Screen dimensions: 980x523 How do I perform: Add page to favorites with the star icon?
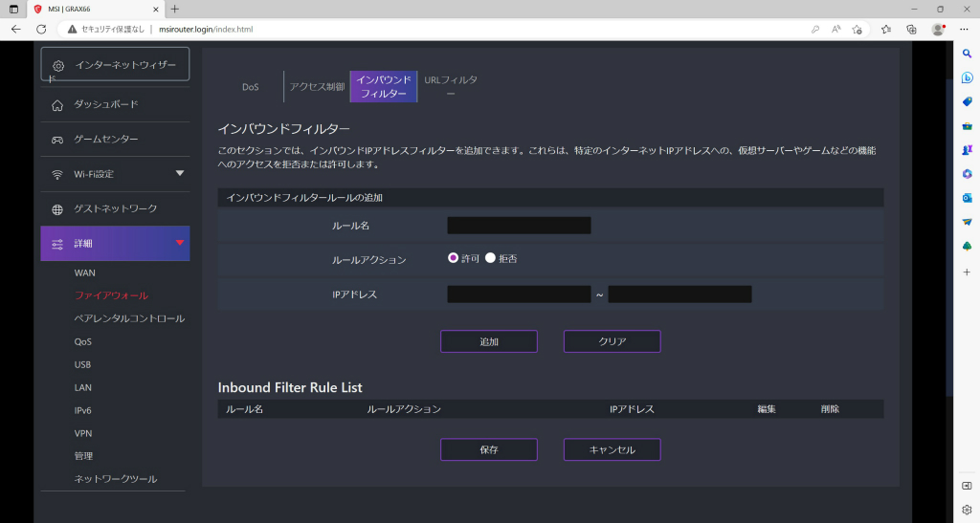[857, 30]
